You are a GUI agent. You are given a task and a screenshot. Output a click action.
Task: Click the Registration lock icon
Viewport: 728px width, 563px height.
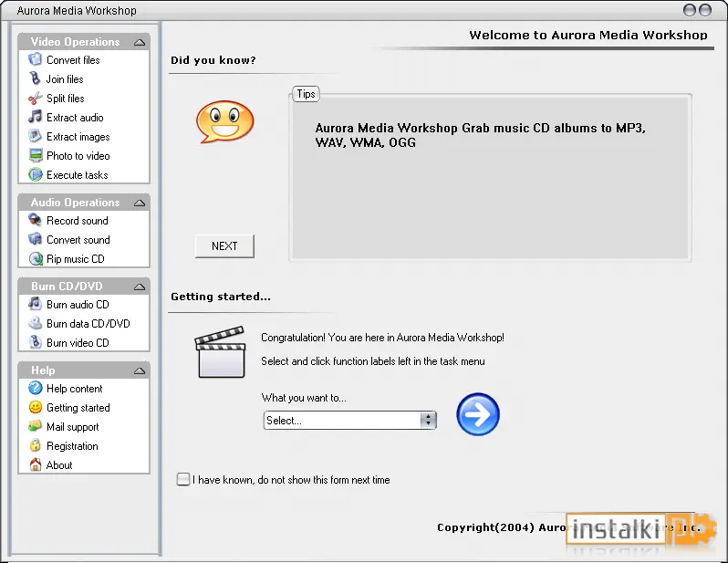click(35, 445)
